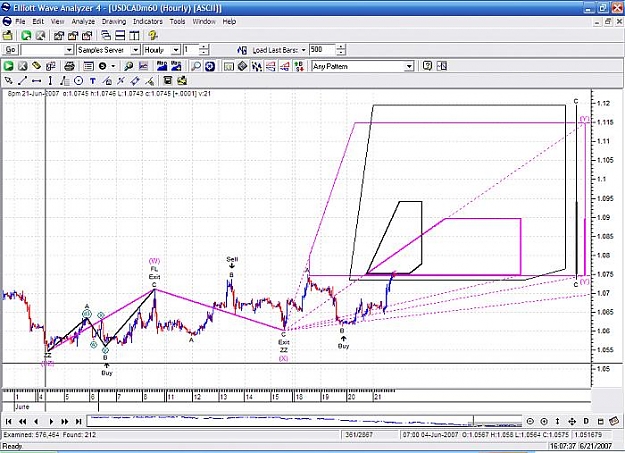This screenshot has width=625, height=453.
Task: Open the Drawing menu
Action: (x=114, y=22)
